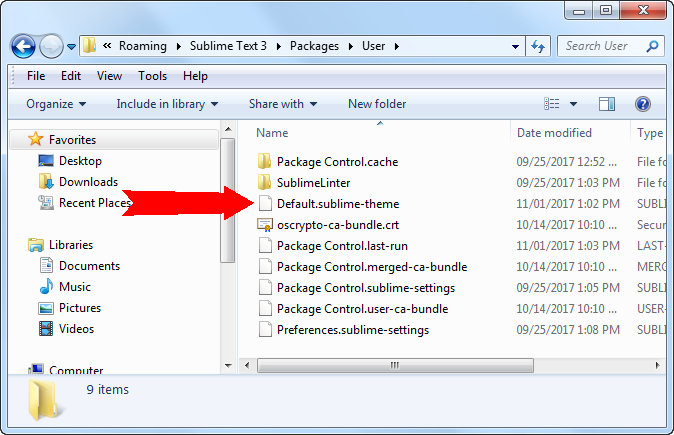Sort by the Date modified column header

555,133
